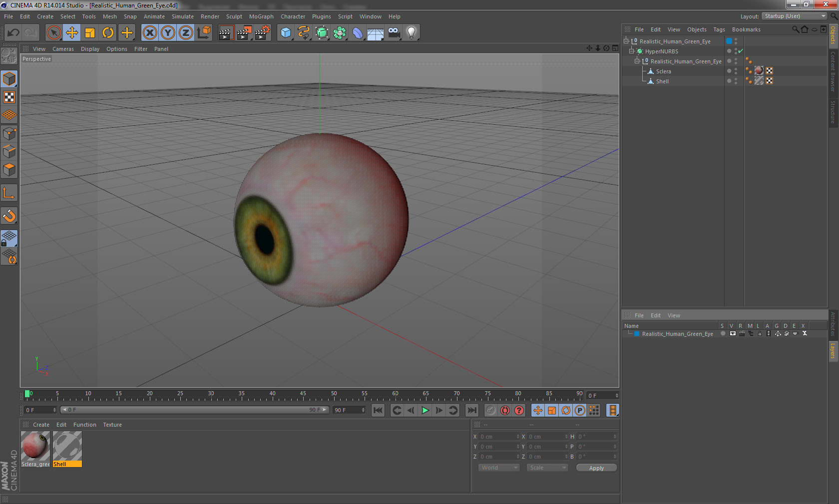Viewport: 839px width, 504px height.
Task: Add a Light object
Action: click(x=412, y=33)
